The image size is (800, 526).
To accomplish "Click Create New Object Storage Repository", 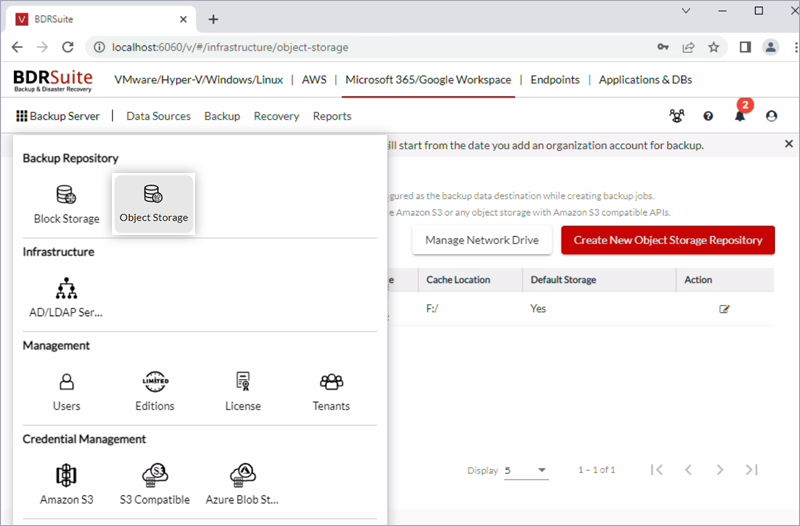I will (668, 240).
